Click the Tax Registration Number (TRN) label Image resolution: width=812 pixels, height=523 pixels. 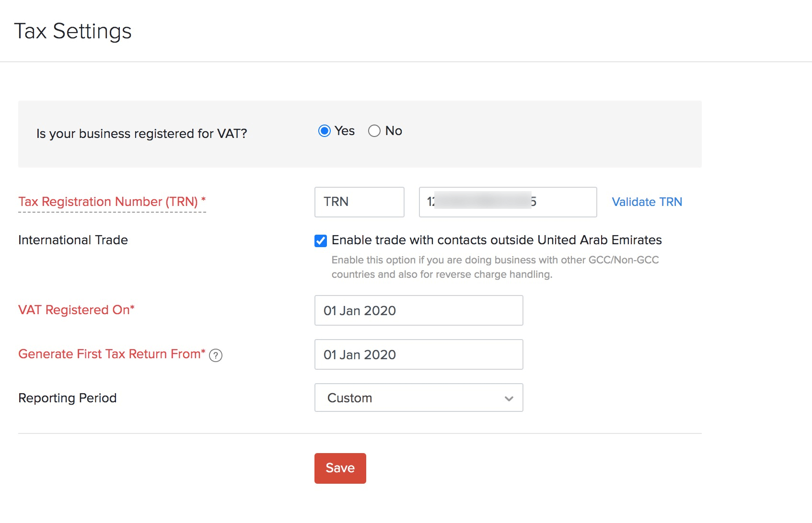[x=112, y=202]
